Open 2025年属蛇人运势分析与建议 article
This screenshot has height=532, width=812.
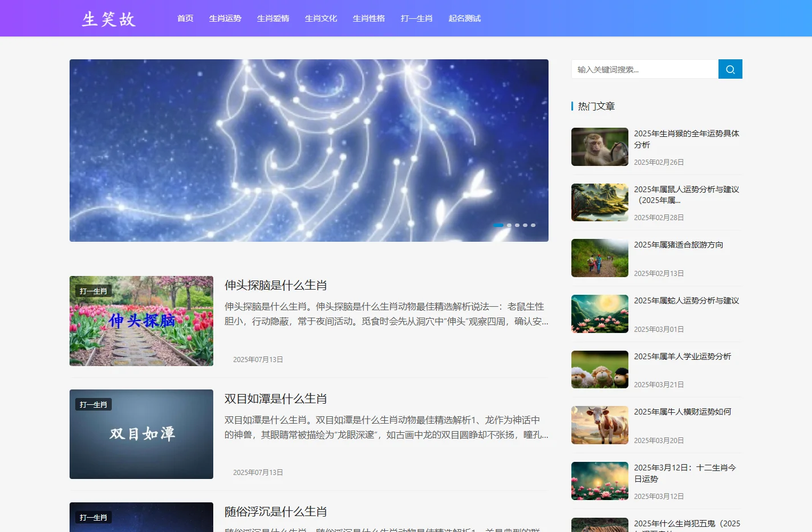687,300
